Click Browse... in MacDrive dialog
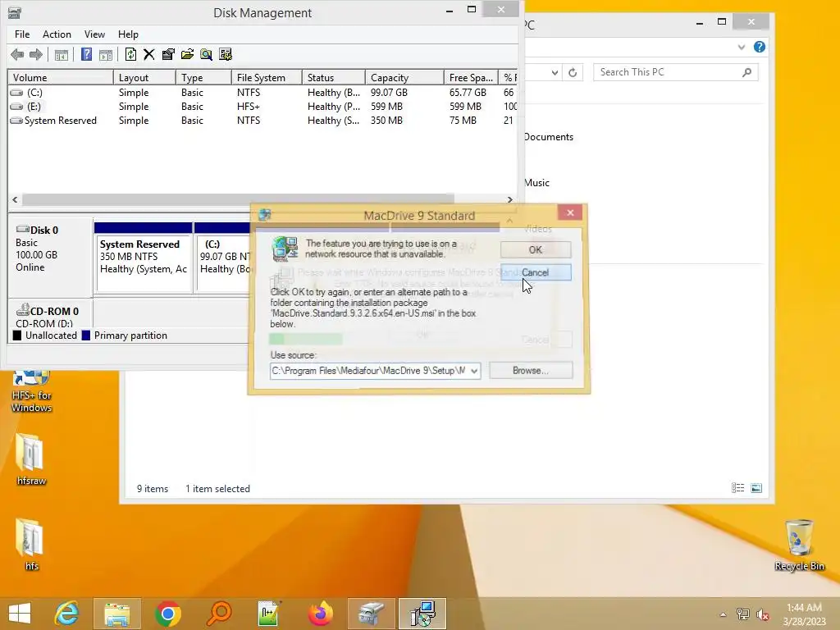Viewport: 840px width, 630px height. 531,370
